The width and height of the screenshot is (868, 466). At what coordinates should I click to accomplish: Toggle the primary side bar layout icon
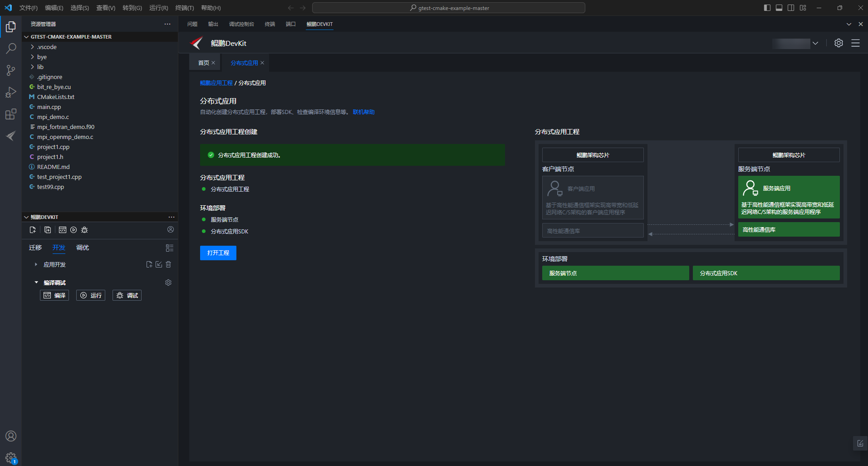coord(767,8)
